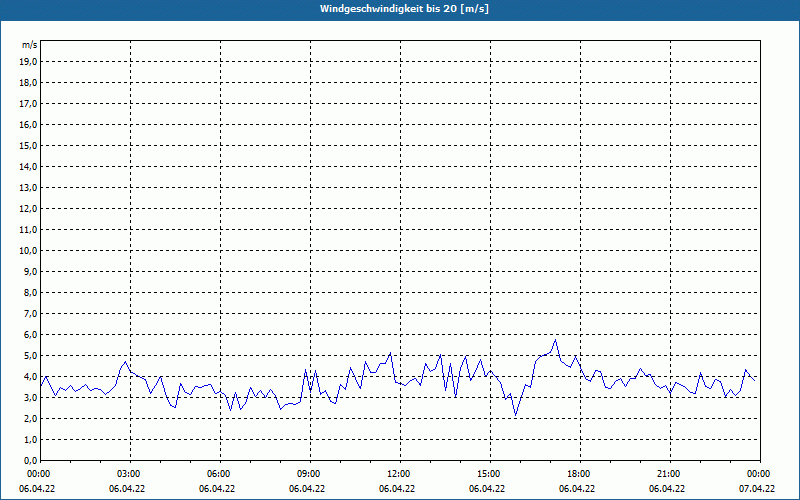
Task: Click the chart title 'Windgeschwindigkeit bis 20 [m/s]'
Action: pos(404,9)
